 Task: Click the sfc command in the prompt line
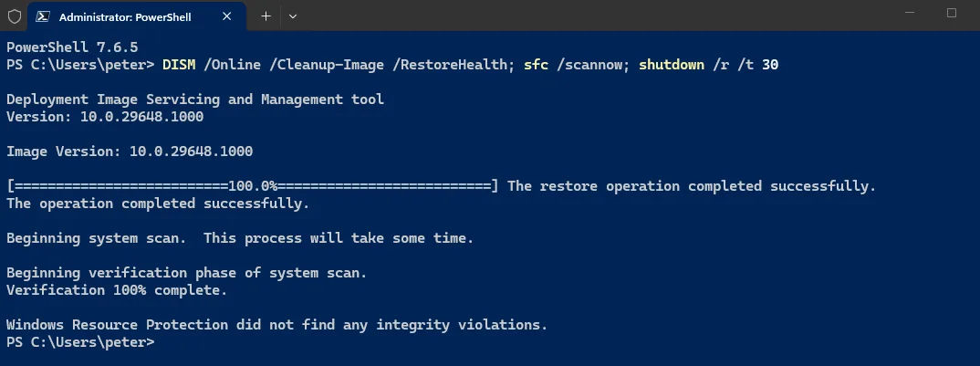point(536,65)
